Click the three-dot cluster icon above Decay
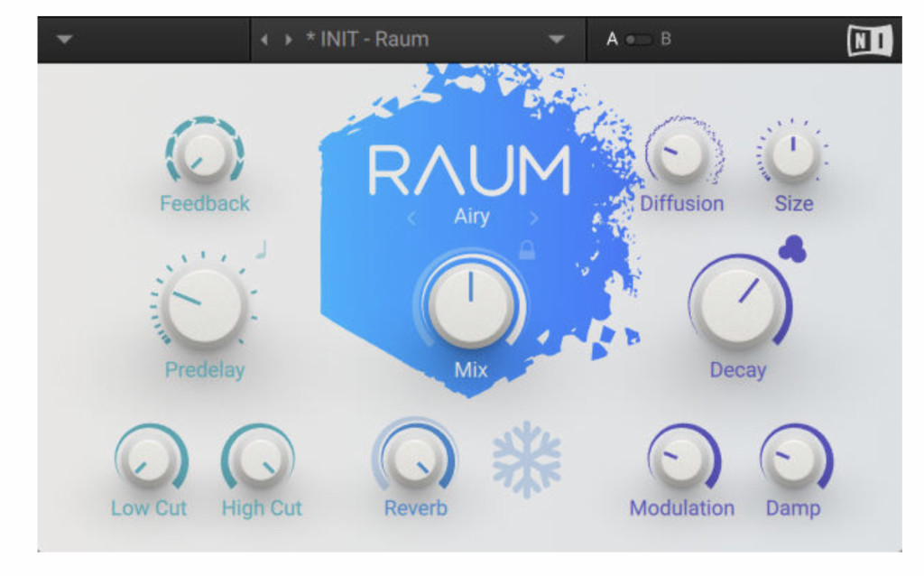The height and width of the screenshot is (576, 924). [791, 250]
